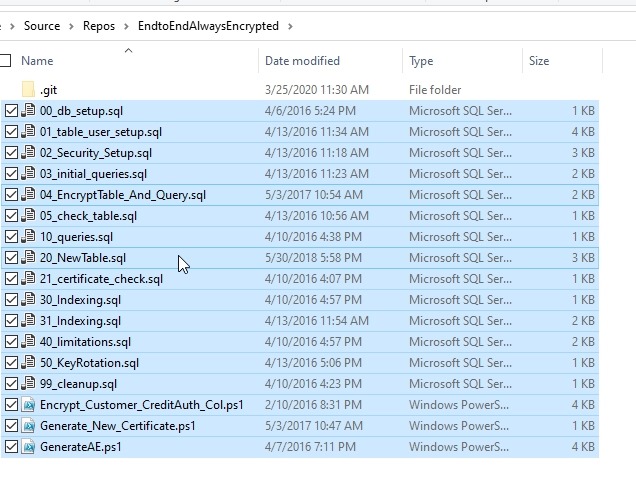Sort files by Size column header
Screen dimensions: 636x492
[x=539, y=61]
